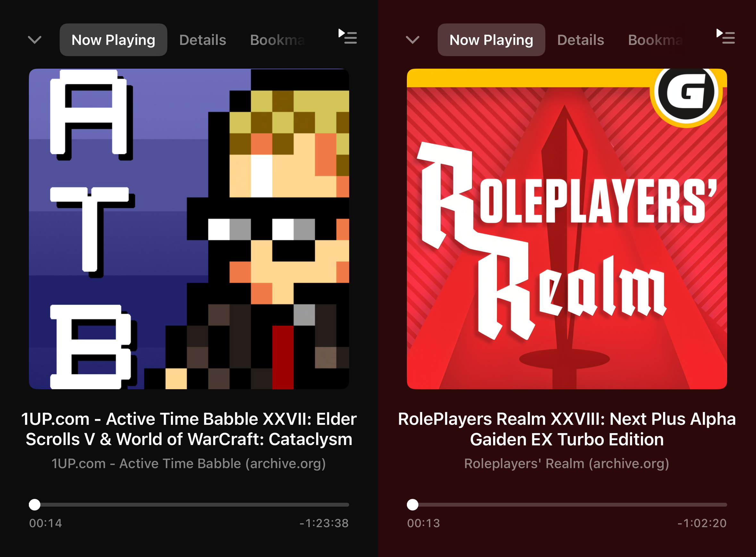Click the Active Time Babble ATB artwork
Viewport: 756px width, 557px height.
pos(189,228)
